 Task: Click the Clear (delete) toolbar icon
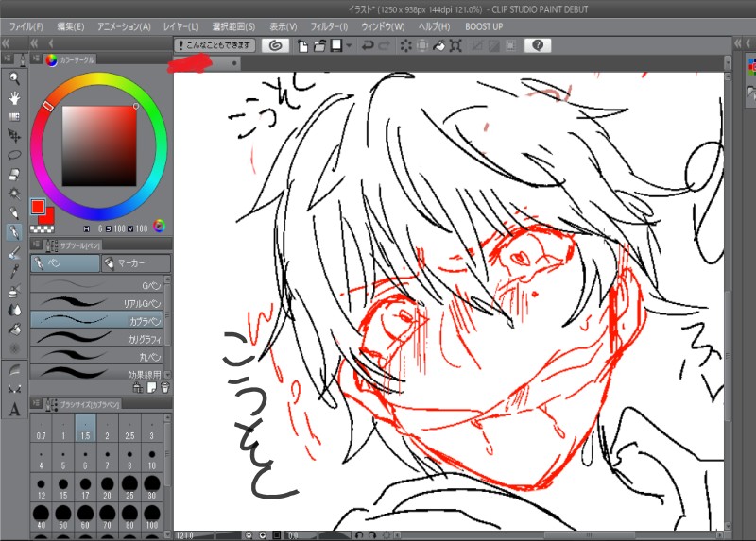pyautogui.click(x=406, y=45)
